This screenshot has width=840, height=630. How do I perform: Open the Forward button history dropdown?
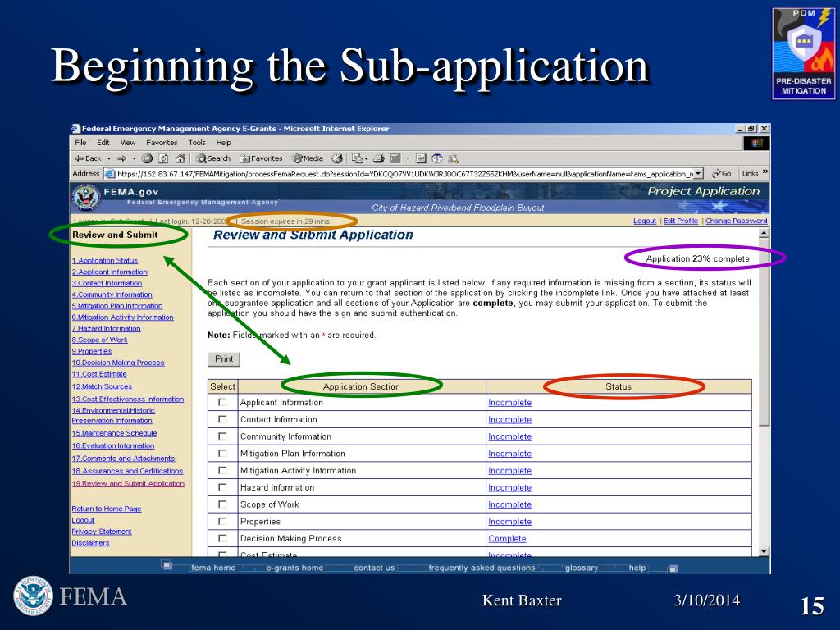coord(134,158)
